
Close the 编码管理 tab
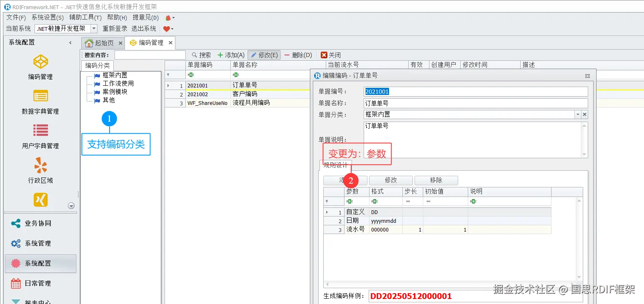pos(170,43)
